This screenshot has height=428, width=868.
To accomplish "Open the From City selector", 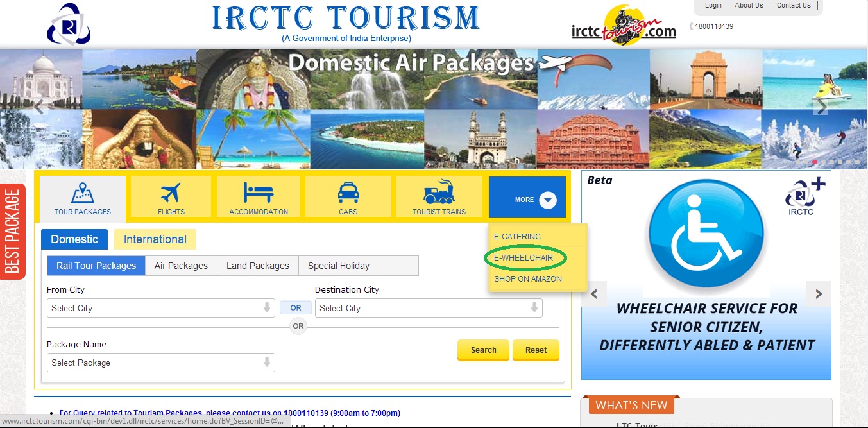I will pyautogui.click(x=160, y=308).
